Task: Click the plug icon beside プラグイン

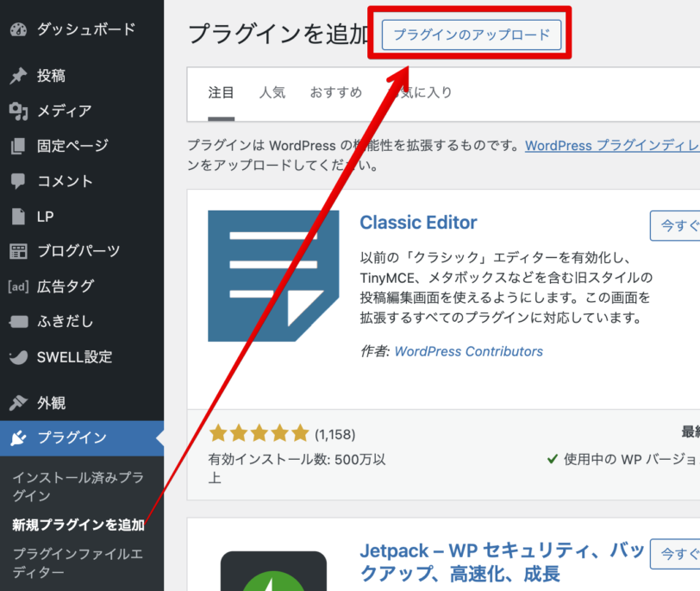Action: click(x=18, y=437)
